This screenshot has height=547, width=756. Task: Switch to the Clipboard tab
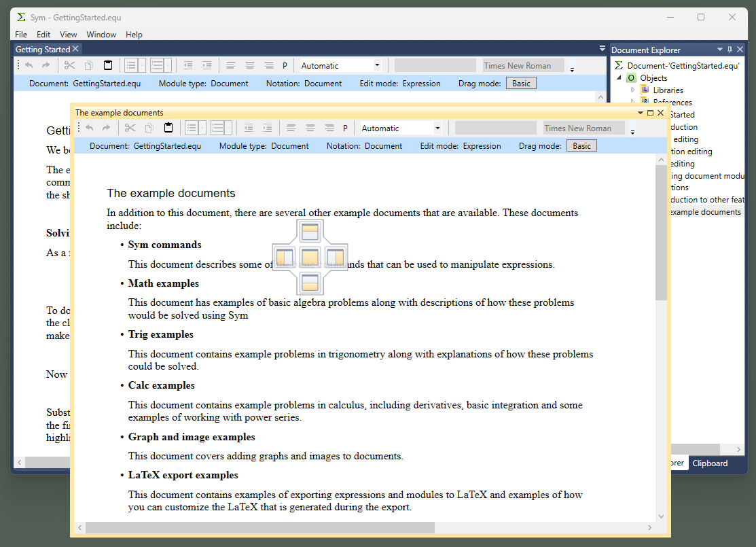click(x=710, y=463)
